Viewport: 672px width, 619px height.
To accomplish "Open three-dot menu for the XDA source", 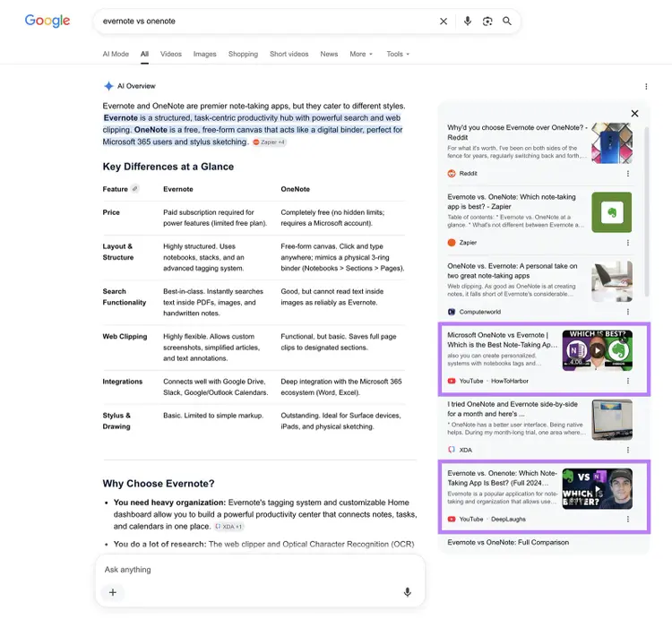I will coord(628,450).
